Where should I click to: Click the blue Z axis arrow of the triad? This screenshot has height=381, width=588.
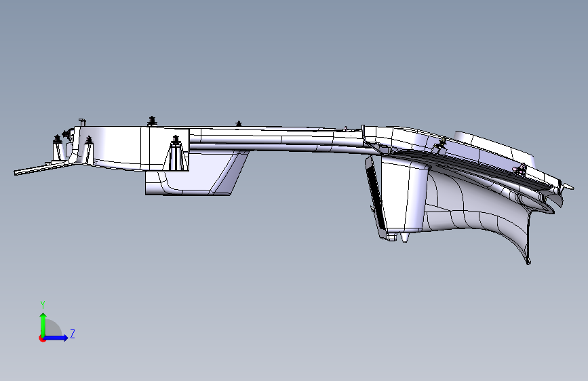pos(56,338)
